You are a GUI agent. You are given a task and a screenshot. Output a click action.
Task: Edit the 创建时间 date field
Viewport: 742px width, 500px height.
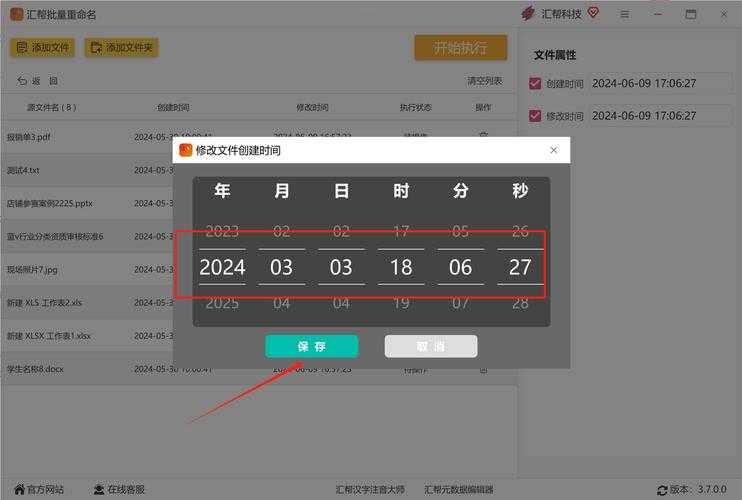point(660,83)
